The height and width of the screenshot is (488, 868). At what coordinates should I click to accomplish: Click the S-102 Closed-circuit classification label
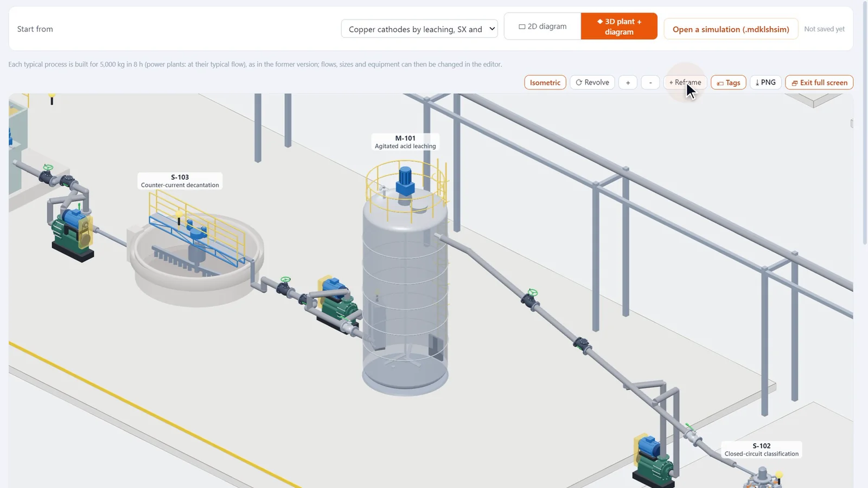[762, 450]
